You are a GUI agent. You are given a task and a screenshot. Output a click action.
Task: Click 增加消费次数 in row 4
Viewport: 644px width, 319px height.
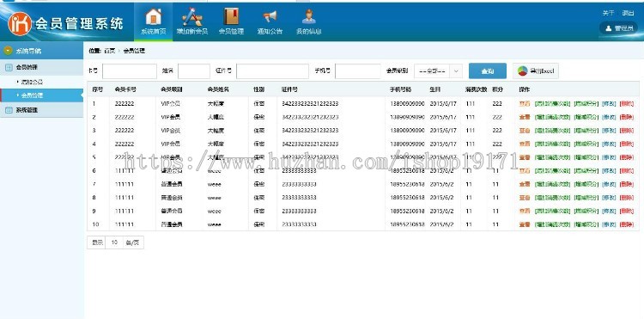[x=553, y=144]
